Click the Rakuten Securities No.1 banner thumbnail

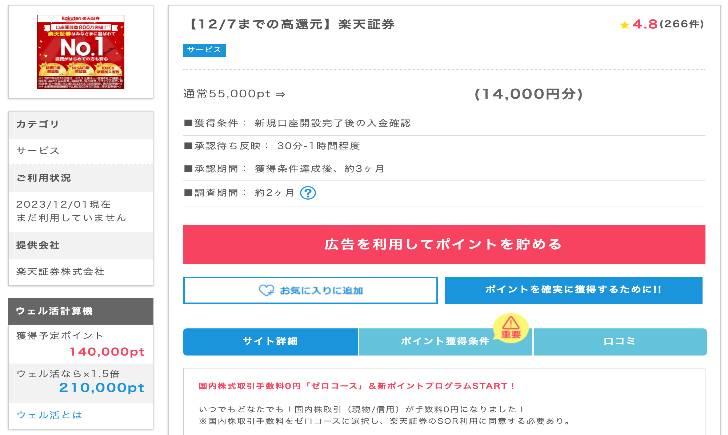(81, 50)
